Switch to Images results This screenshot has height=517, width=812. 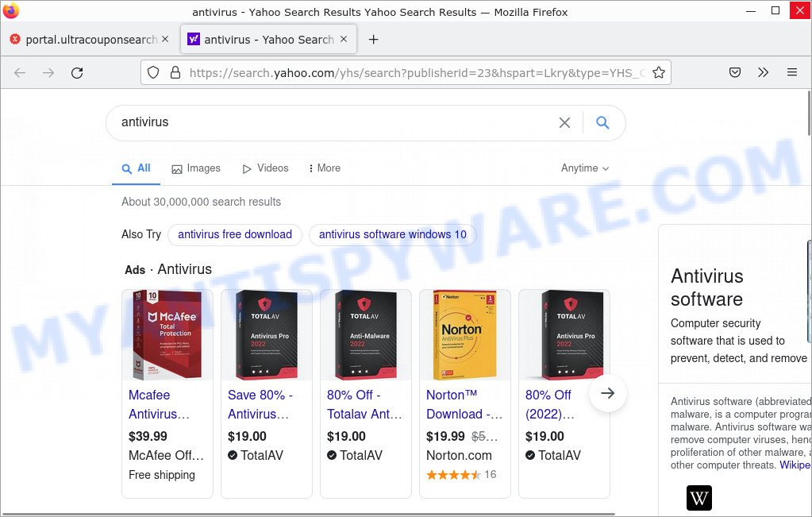click(196, 168)
